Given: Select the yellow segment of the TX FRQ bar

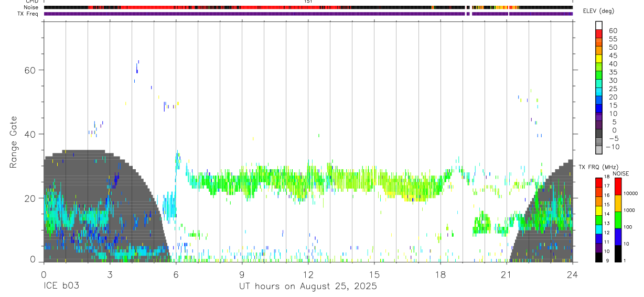Looking at the screenshot, I should [x=598, y=210].
